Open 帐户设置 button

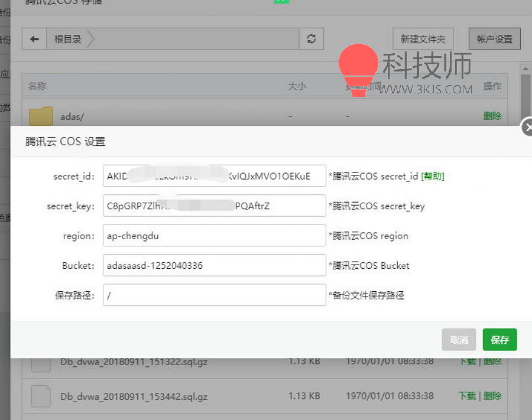click(x=495, y=39)
